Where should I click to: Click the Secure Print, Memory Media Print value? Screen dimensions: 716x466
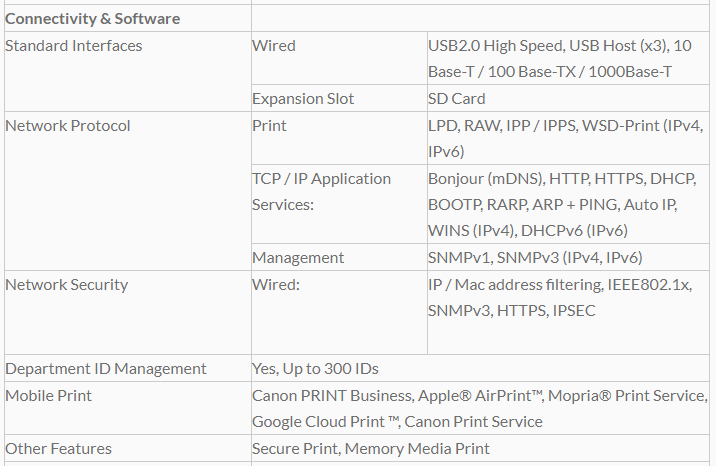tap(371, 448)
